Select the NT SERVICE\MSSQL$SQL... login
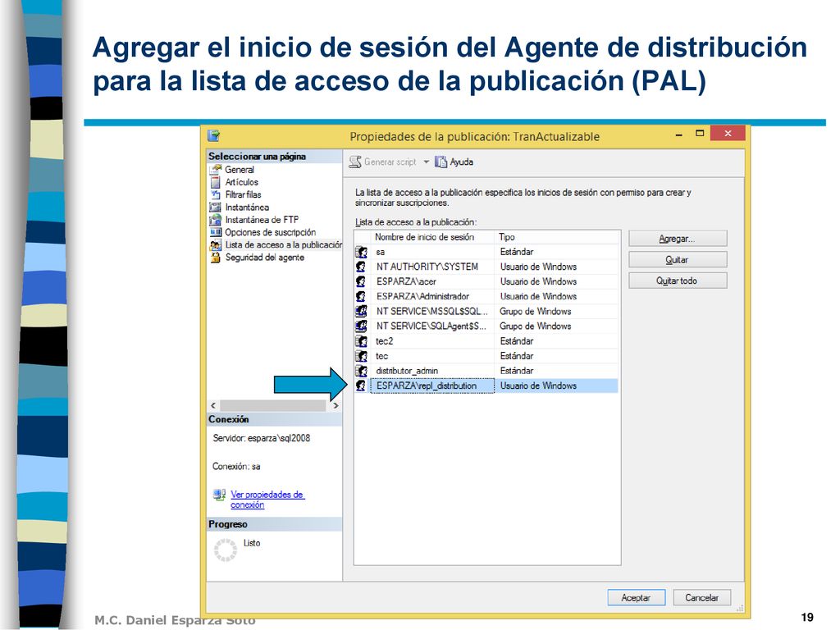Screen dimensions: 840x630 tap(431, 311)
